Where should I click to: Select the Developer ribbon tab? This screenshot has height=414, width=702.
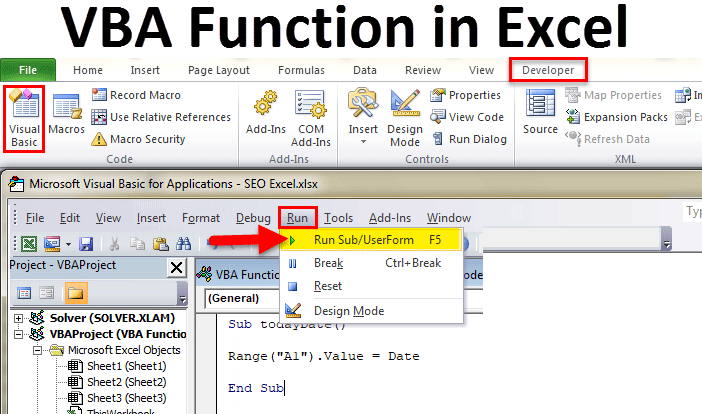pyautogui.click(x=548, y=70)
